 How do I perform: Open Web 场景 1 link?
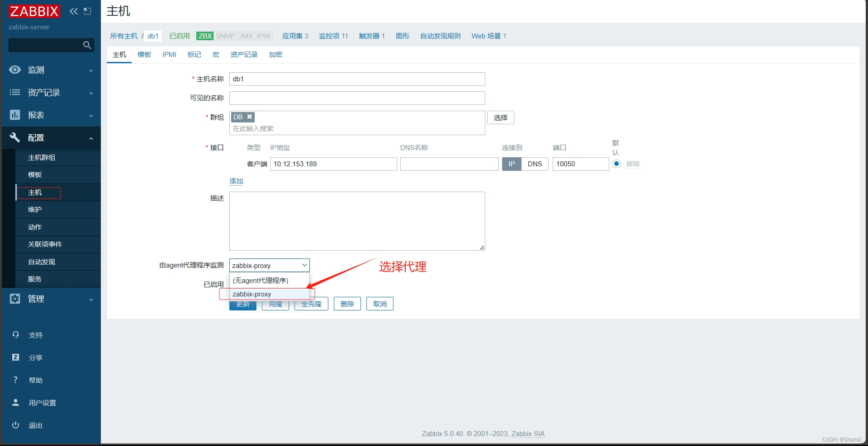(489, 36)
